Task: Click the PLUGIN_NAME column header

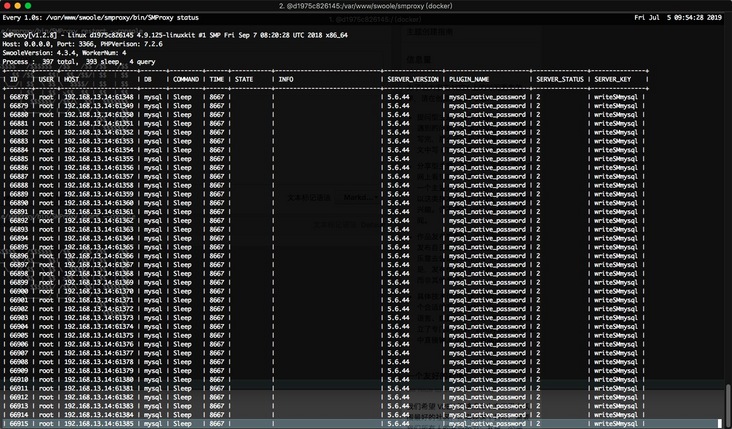Action: [468, 79]
